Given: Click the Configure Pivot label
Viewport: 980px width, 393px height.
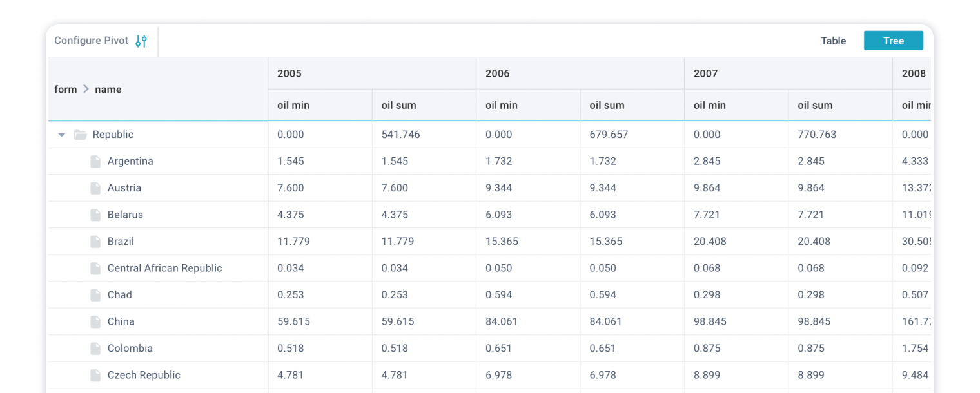Looking at the screenshot, I should tap(92, 41).
